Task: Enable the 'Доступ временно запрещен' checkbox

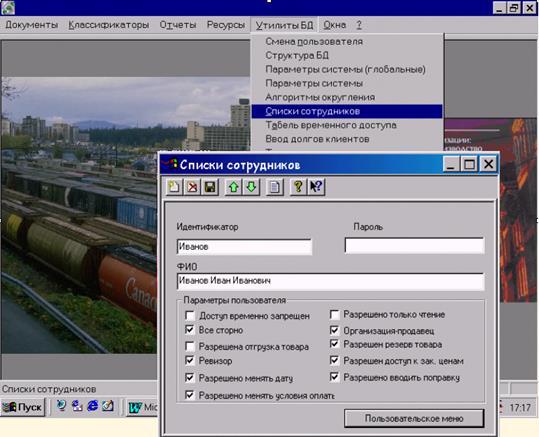Action: coord(190,316)
